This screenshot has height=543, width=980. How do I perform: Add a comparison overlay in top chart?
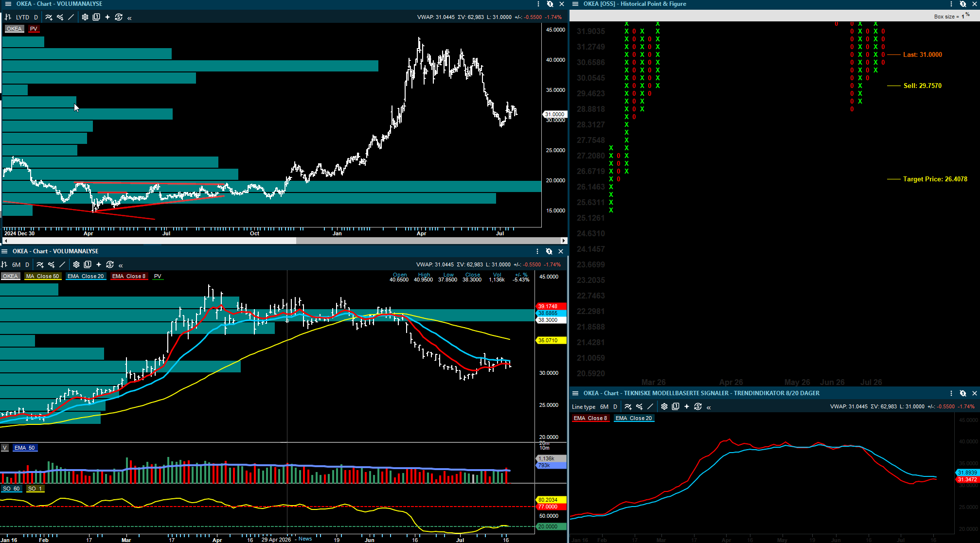point(60,17)
